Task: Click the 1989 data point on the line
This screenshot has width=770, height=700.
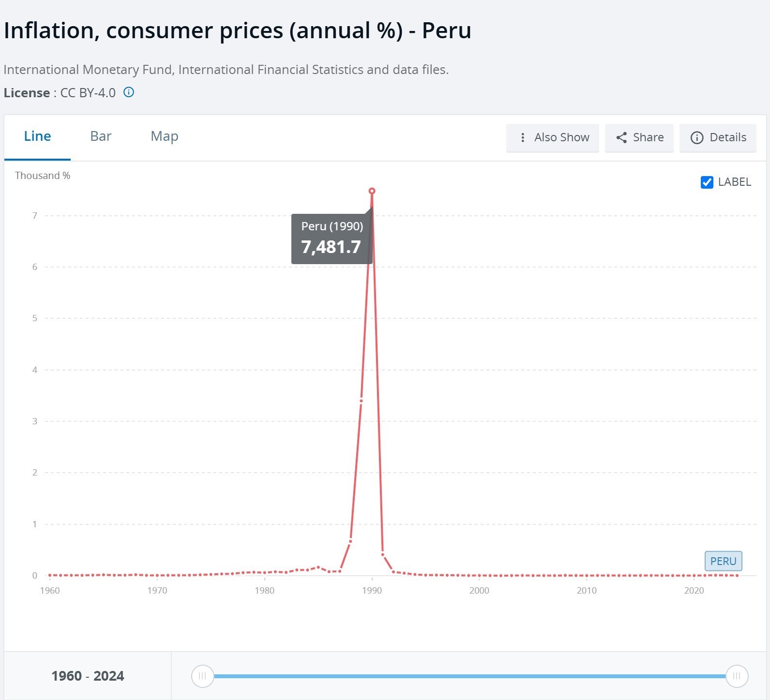Action: (362, 401)
